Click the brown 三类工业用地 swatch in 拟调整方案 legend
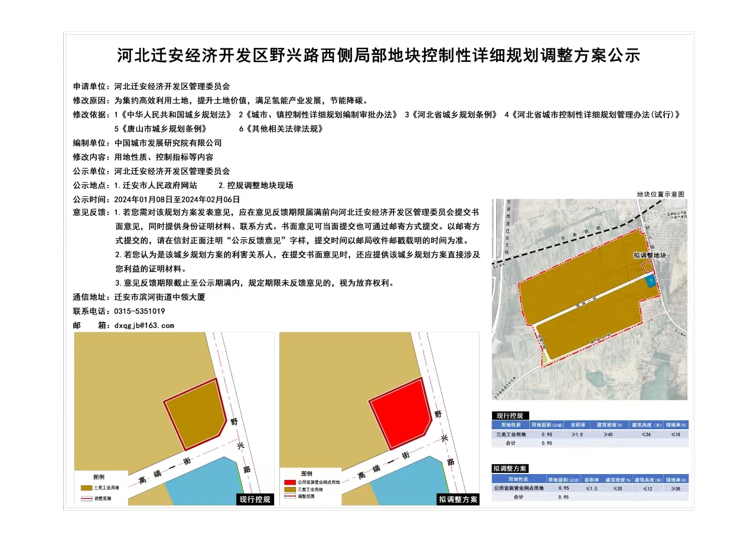 (x=289, y=489)
